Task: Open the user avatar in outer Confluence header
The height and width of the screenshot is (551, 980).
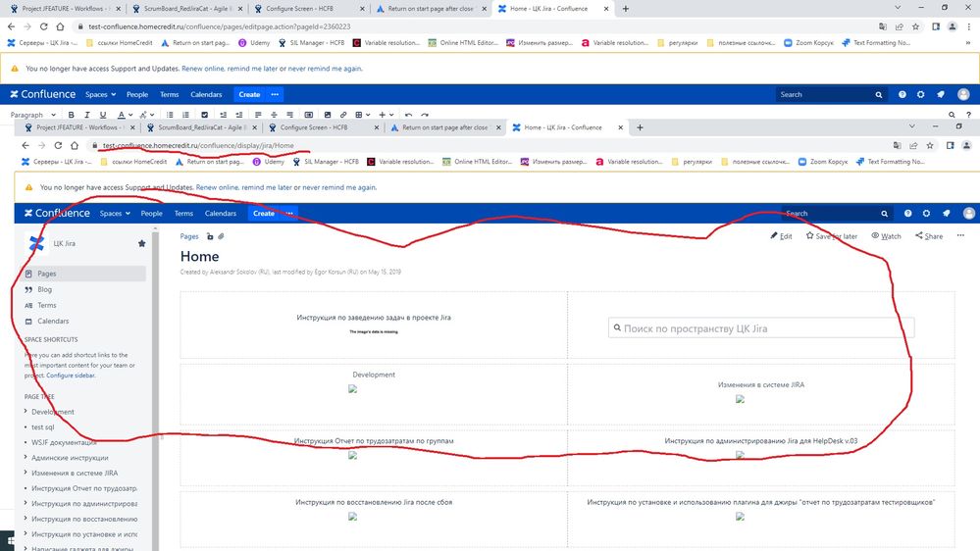Action: [x=963, y=94]
